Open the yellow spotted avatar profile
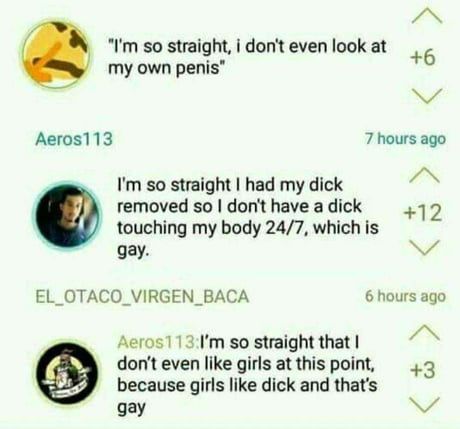460x429 pixels. point(56,54)
